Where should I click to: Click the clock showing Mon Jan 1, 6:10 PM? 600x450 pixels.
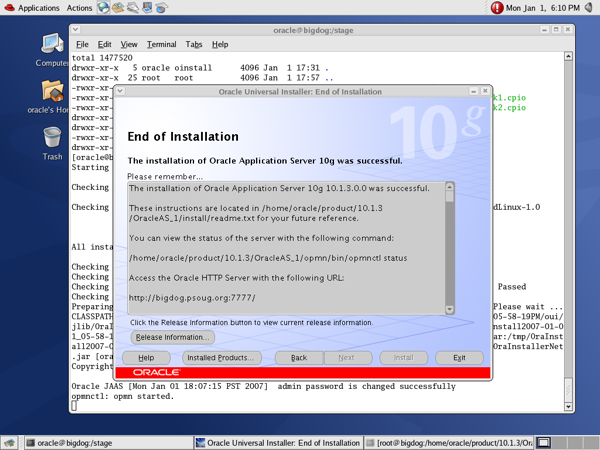tap(543, 8)
